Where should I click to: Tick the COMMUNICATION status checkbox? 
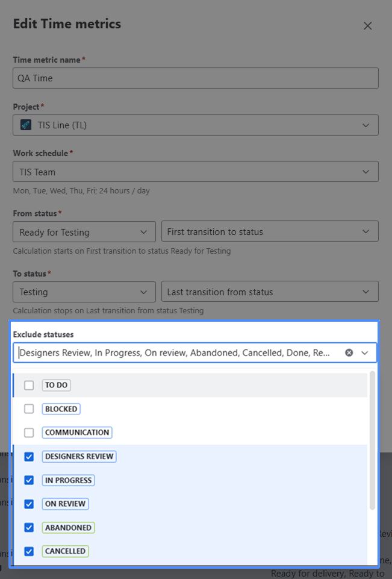coord(29,433)
